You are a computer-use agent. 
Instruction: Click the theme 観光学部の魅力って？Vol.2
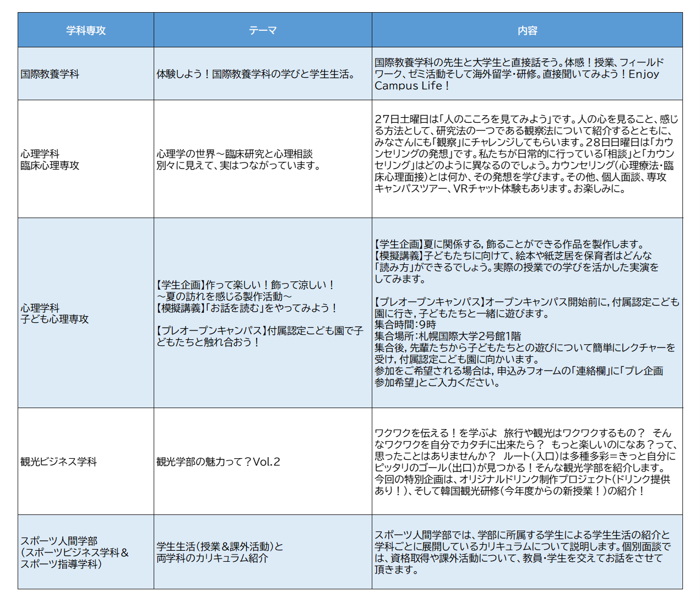coord(263,462)
